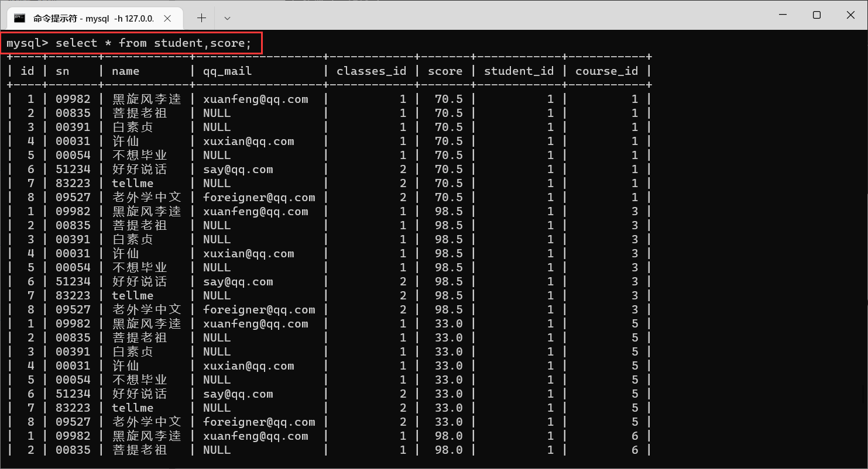
Task: Click score 98.0 in the sn 00835 row
Action: [x=449, y=450]
